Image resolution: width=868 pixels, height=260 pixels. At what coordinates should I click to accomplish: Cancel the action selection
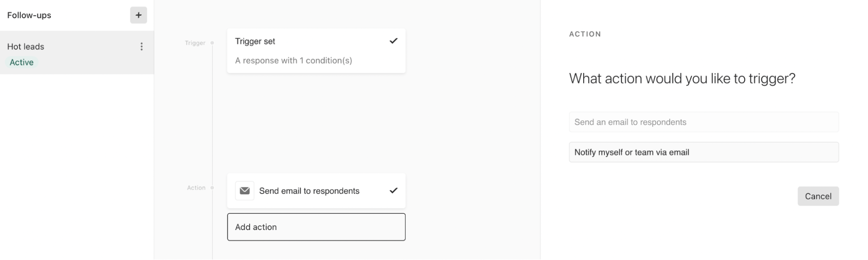818,196
